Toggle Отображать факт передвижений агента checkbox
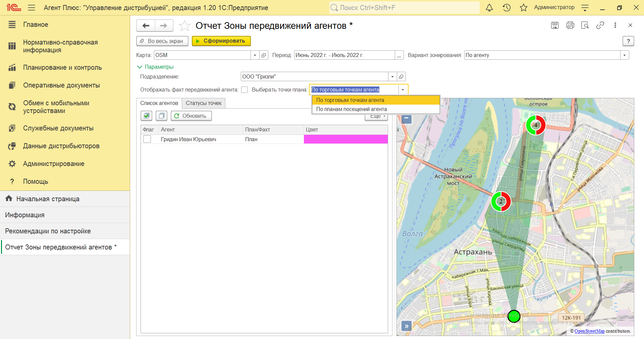The height and width of the screenshot is (339, 644). point(245,90)
